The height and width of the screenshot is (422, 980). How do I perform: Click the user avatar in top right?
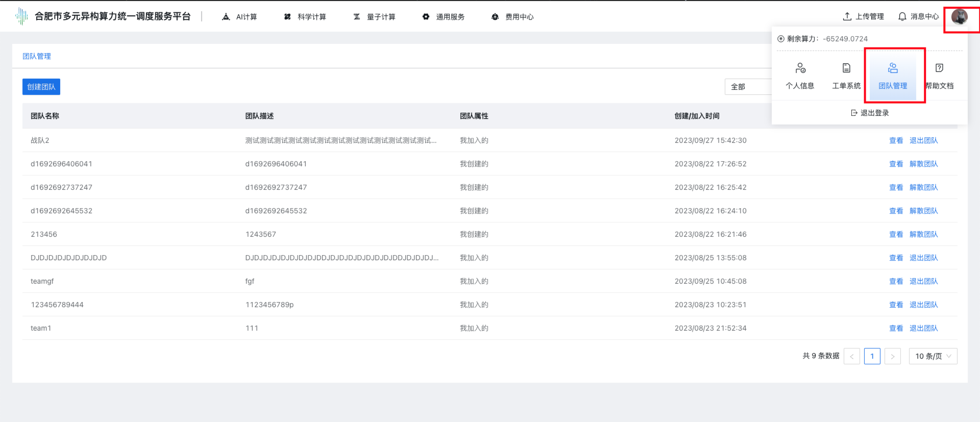[959, 17]
